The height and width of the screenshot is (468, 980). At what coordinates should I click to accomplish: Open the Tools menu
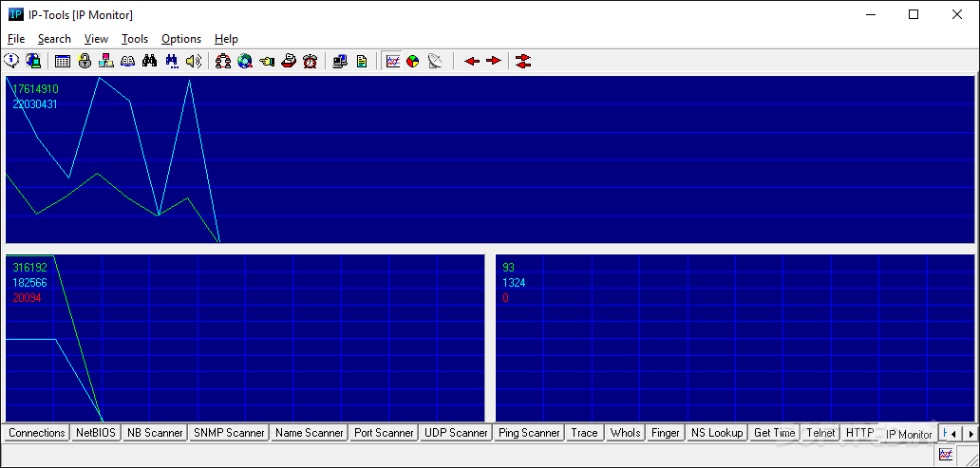point(135,39)
